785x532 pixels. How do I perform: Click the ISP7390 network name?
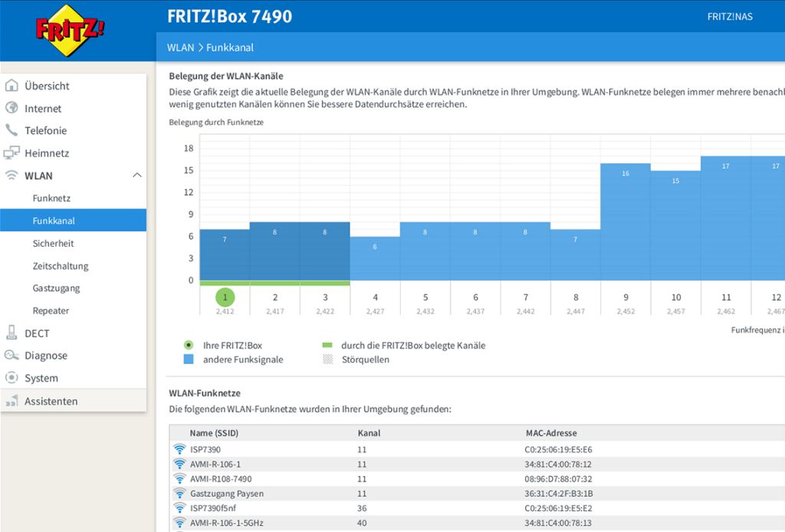[x=205, y=449]
